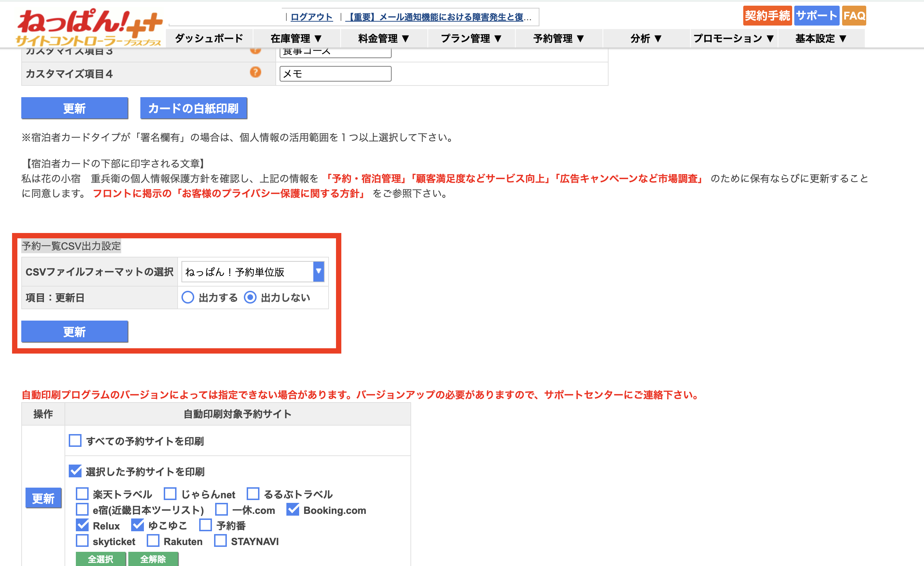Check the 楽天トラベル checkbox

(82, 494)
